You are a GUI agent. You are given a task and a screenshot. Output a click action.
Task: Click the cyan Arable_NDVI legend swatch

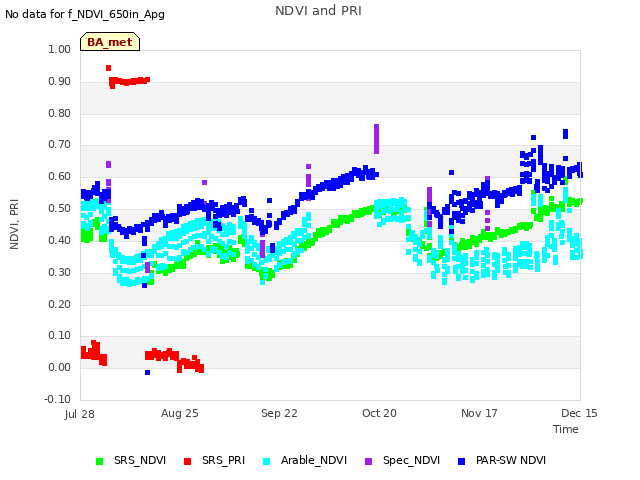(x=267, y=461)
